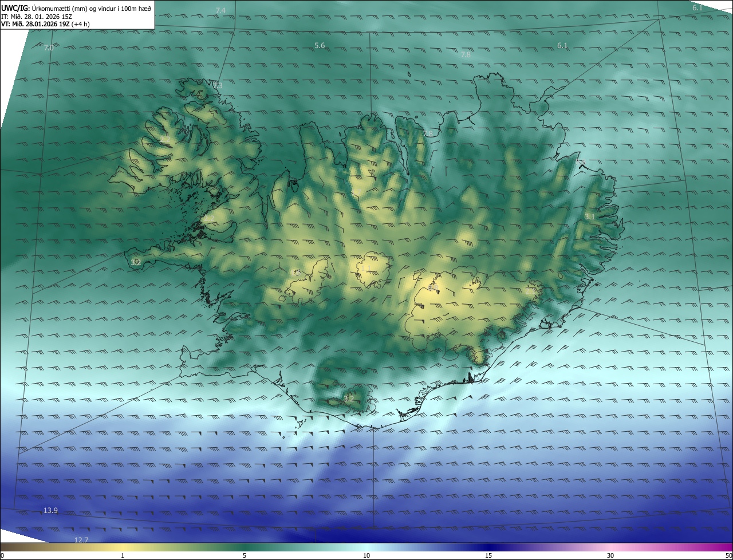Click the color scale tick label 30
Viewport: 733px width, 560px height.
610,555
